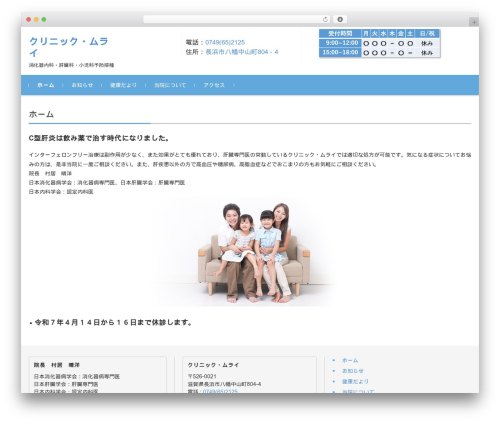This screenshot has height=423, width=500.
Task: Click the footer クリニック・ムライ heading
Action: tap(213, 365)
